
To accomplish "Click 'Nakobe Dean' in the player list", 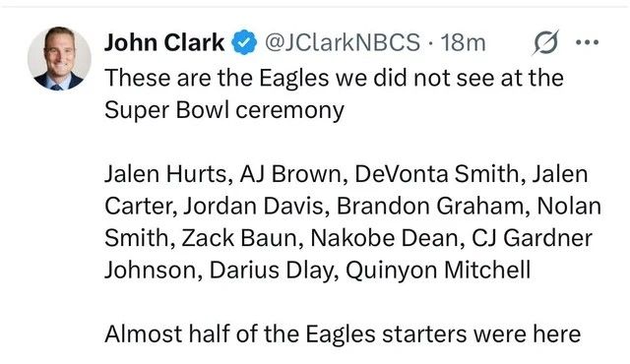I will [x=384, y=238].
